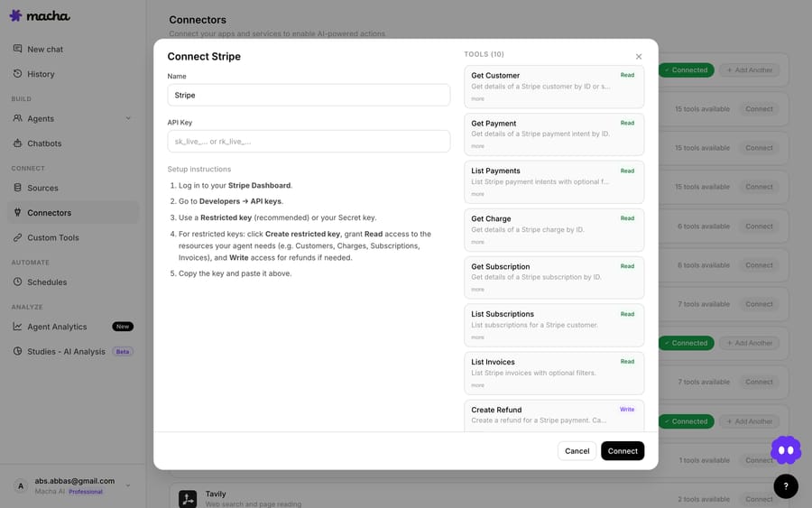Open Studies - AI Analysis page
The height and width of the screenshot is (508, 812).
[73, 352]
